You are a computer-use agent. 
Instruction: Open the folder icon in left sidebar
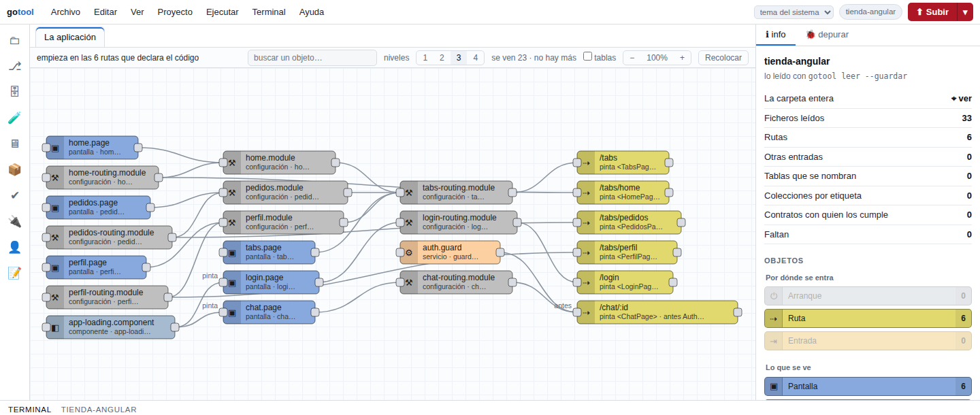click(14, 40)
